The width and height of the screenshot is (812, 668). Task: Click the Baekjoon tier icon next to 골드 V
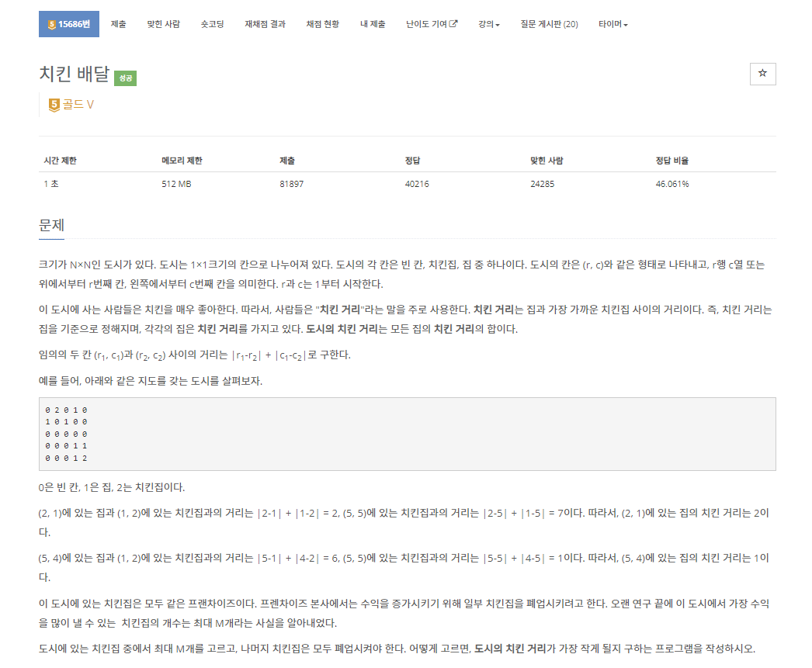(54, 105)
